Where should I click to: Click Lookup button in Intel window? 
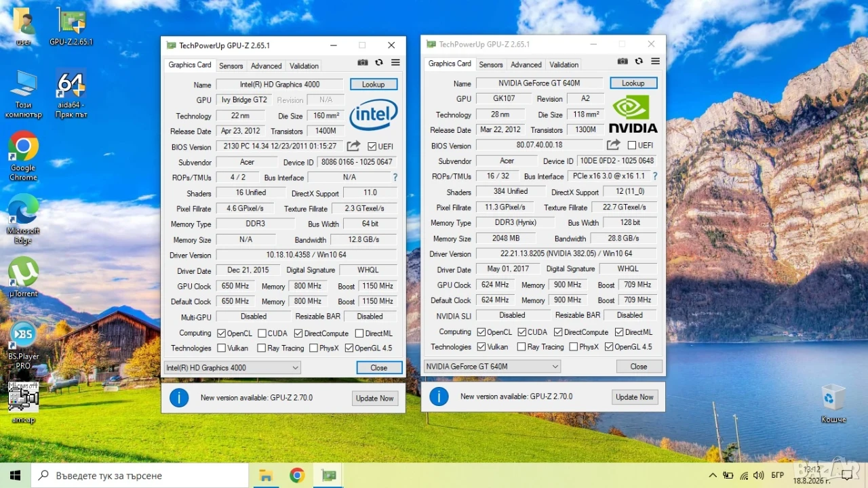tap(374, 85)
